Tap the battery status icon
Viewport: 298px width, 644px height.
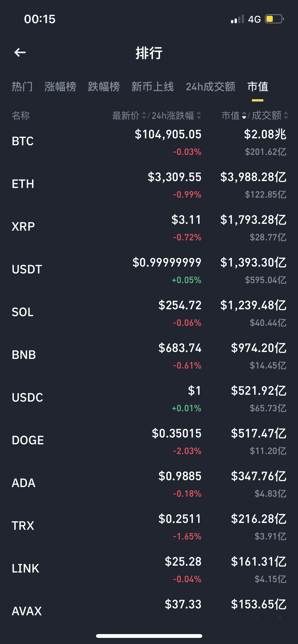click(275, 19)
